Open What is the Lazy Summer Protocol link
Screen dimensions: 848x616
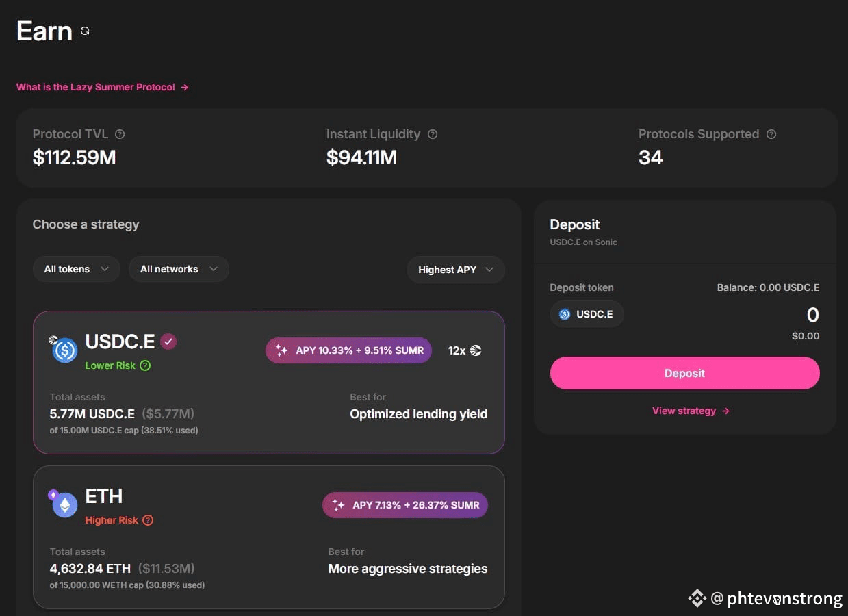click(x=102, y=87)
